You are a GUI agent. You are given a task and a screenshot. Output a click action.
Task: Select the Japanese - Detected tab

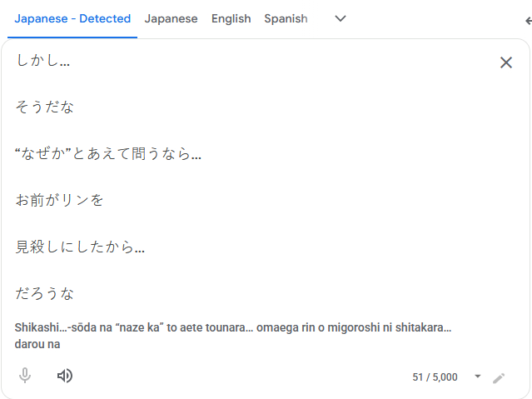[x=72, y=18]
